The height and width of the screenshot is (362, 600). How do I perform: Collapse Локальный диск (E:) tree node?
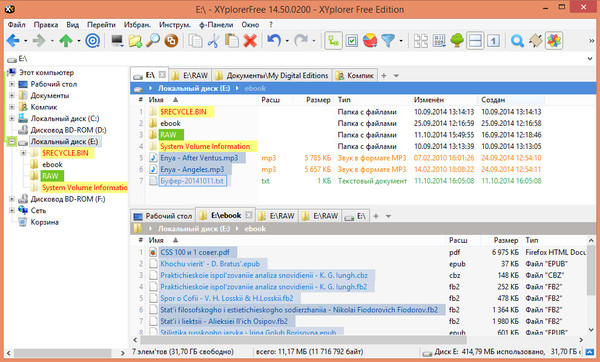(11, 142)
